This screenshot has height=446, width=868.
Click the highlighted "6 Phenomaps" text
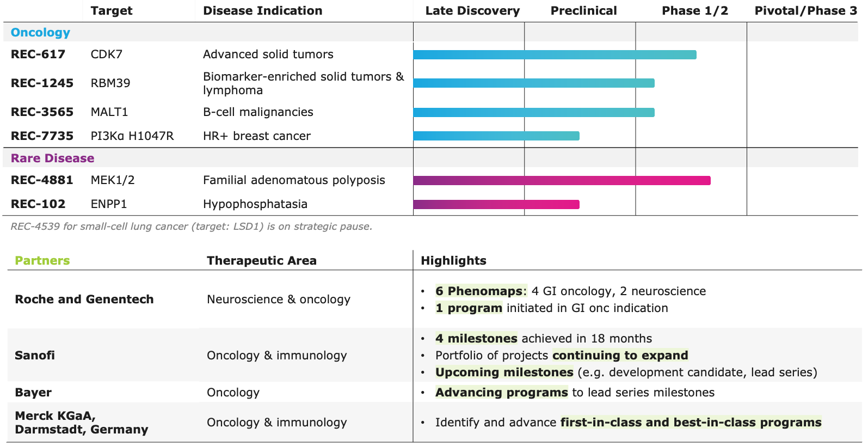(479, 291)
